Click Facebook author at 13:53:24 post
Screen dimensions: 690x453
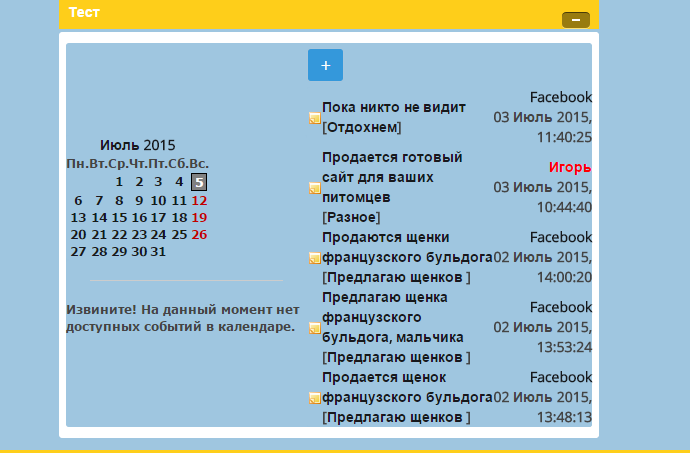tap(561, 307)
